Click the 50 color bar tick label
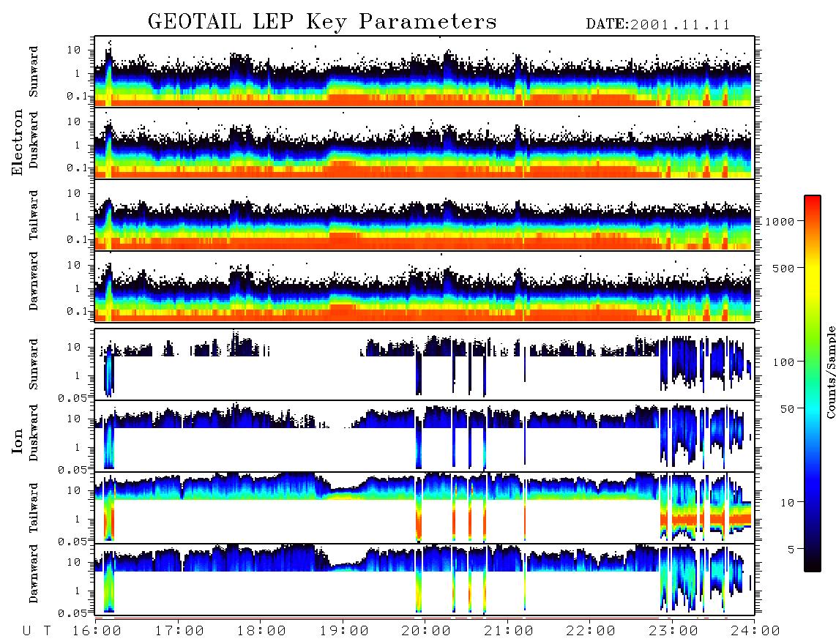The width and height of the screenshot is (836, 644). [787, 409]
